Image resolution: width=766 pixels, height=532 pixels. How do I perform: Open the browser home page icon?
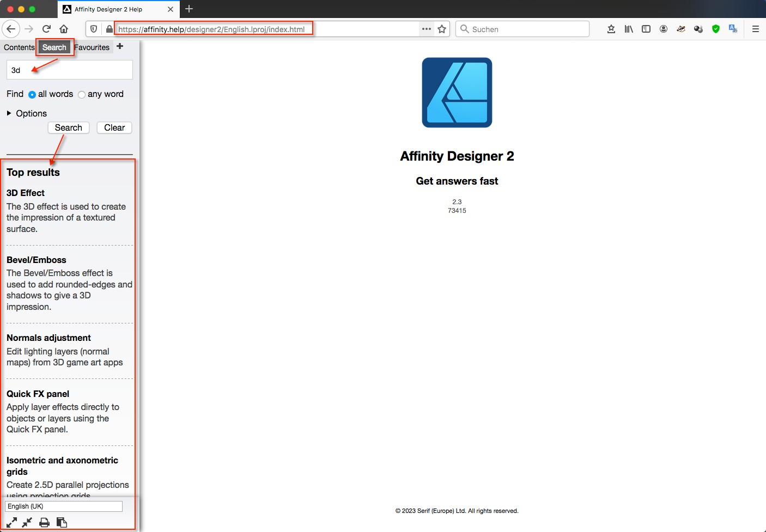(64, 29)
